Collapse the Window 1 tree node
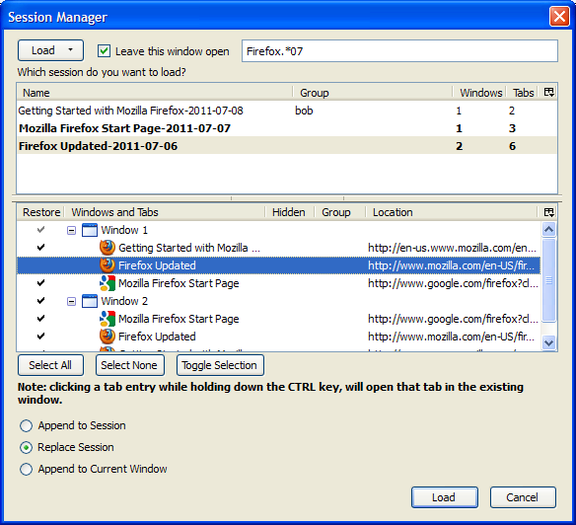The width and height of the screenshot is (576, 525). pos(71,230)
